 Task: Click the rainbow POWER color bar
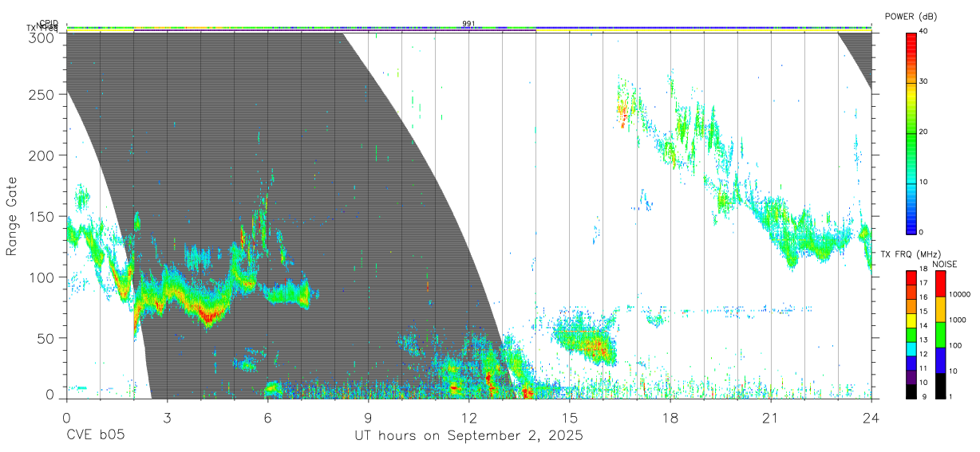coord(911,132)
